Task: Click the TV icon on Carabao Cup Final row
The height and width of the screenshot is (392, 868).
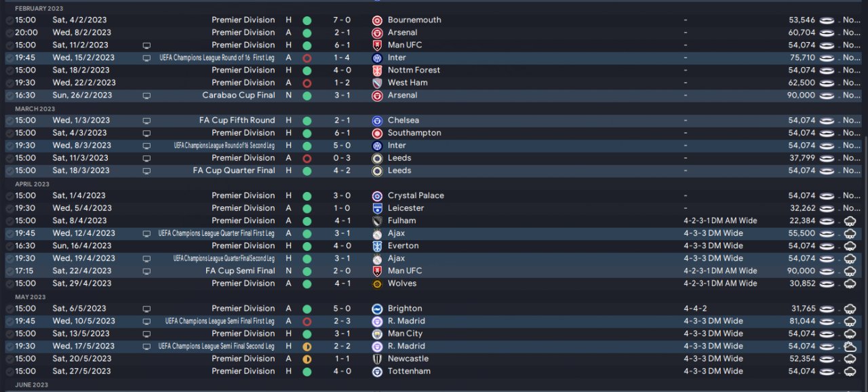Action: (x=146, y=96)
